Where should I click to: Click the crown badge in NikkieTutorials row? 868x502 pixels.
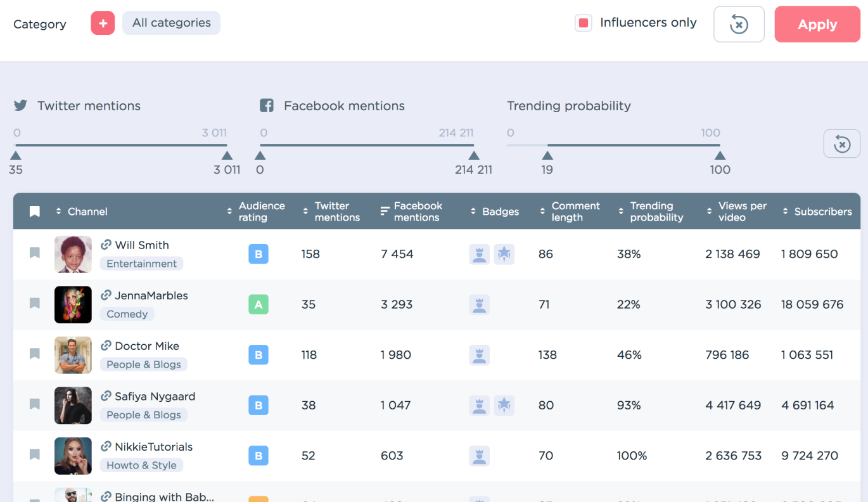coord(480,456)
